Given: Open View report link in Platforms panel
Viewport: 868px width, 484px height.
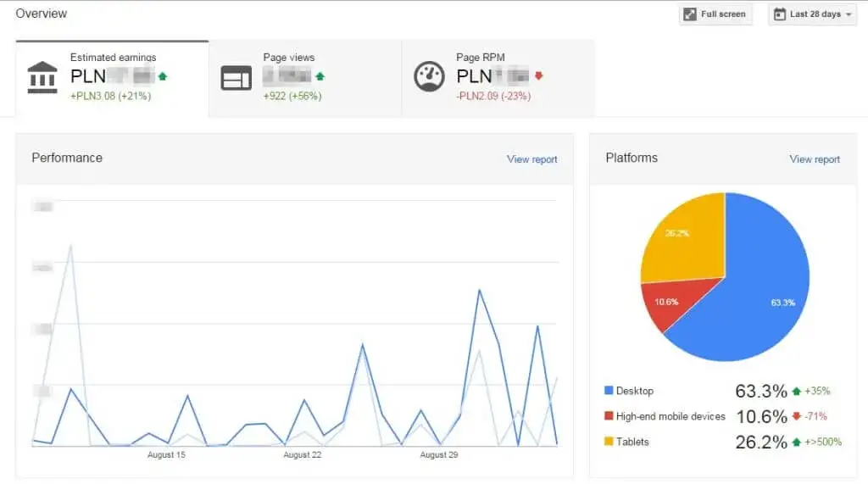Looking at the screenshot, I should coord(814,159).
